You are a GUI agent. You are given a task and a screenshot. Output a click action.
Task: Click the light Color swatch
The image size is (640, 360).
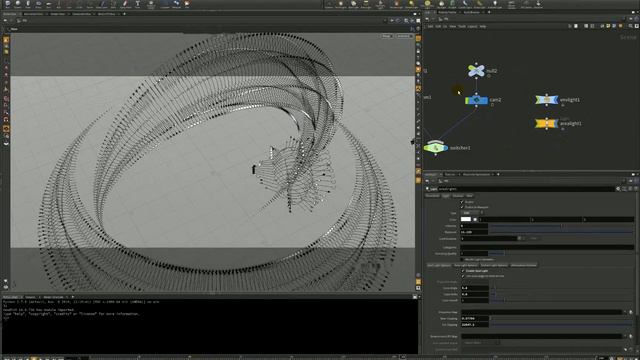466,219
